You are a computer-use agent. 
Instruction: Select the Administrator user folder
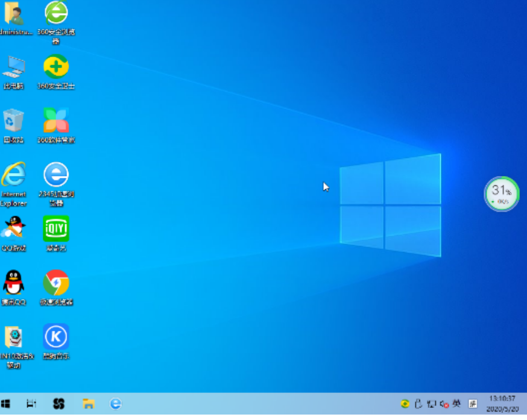pyautogui.click(x=13, y=13)
